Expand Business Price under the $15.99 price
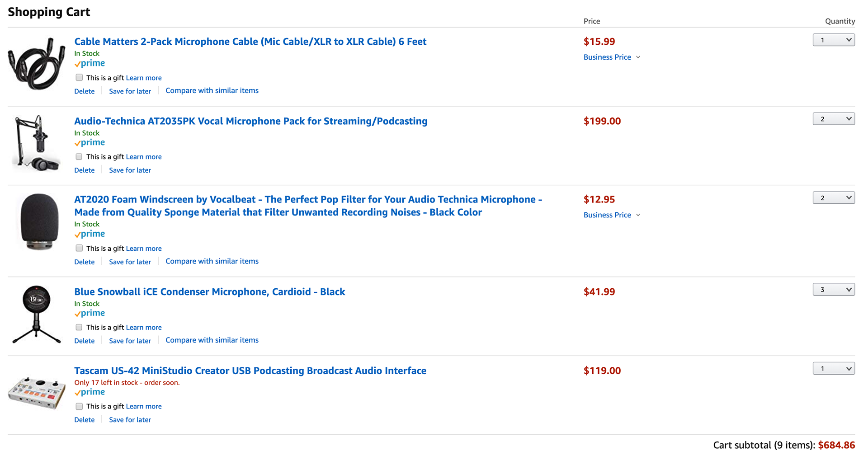Viewport: 868px width, 460px height. coord(612,57)
